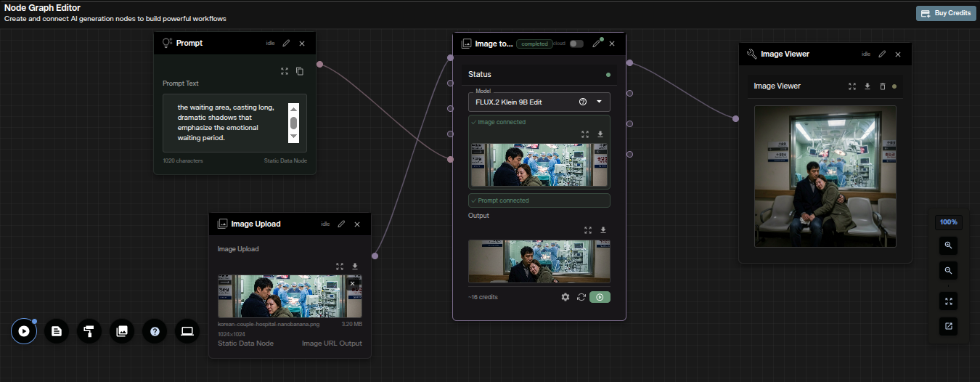The width and height of the screenshot is (980, 382).
Task: Close the Image Upload node
Action: click(357, 224)
